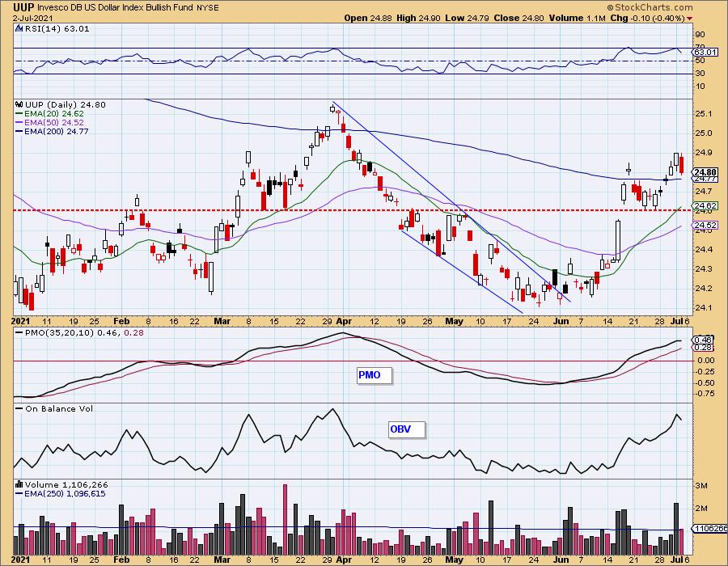Click the volume bars icon in legend
This screenshot has height=566, width=728.
19,484
